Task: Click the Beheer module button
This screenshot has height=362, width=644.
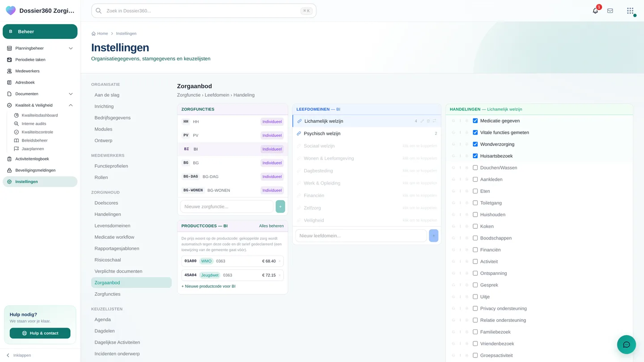Action: 40,32
